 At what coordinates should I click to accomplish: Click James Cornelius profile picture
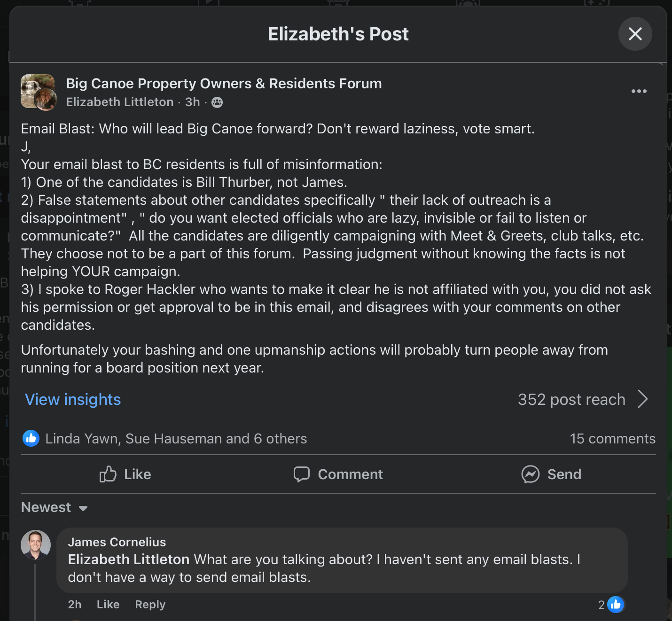36,545
